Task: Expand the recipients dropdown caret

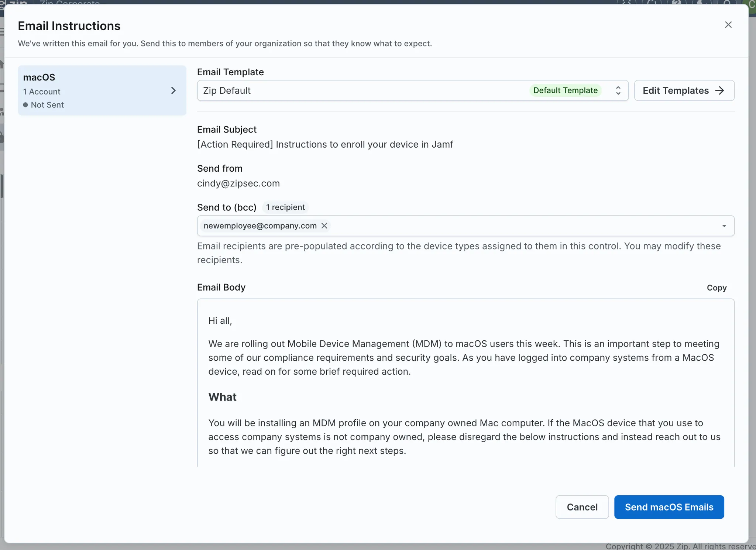Action: (724, 226)
